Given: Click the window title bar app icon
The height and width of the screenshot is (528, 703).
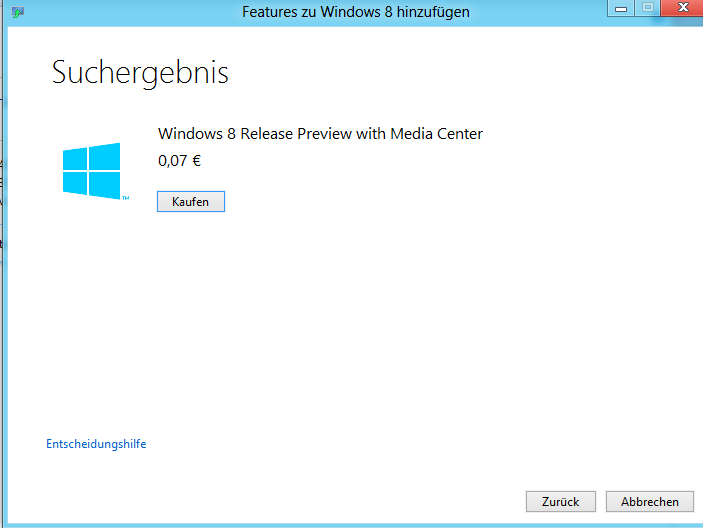Looking at the screenshot, I should click(x=17, y=12).
